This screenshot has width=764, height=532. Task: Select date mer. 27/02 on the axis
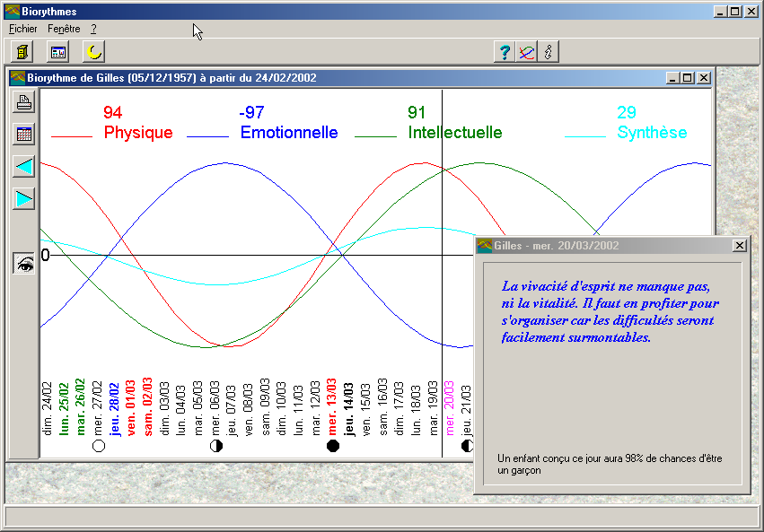tap(98, 408)
